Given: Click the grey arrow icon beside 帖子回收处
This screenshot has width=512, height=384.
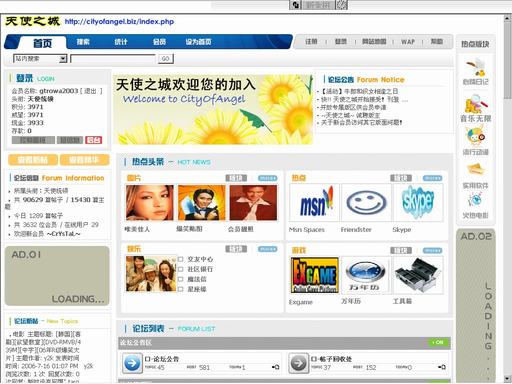Looking at the screenshot, I should click(298, 363).
